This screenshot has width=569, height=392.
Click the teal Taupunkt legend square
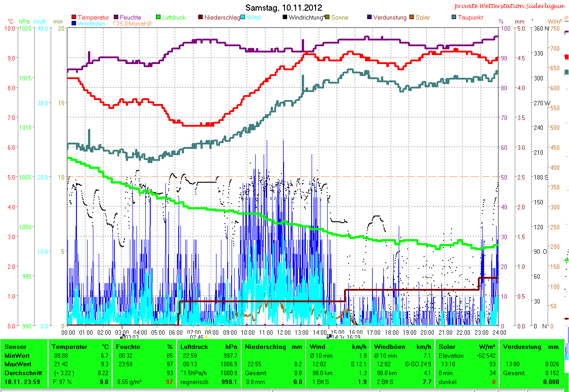click(454, 18)
